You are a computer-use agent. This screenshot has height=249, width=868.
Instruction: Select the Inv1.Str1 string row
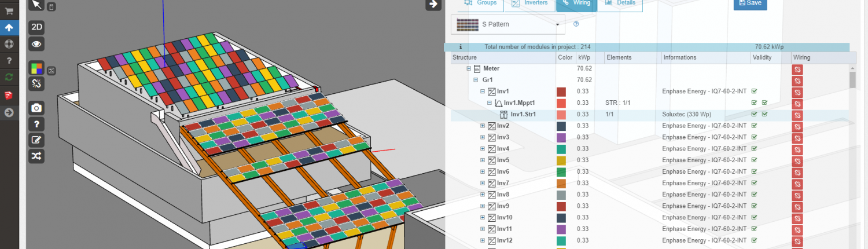pyautogui.click(x=649, y=114)
